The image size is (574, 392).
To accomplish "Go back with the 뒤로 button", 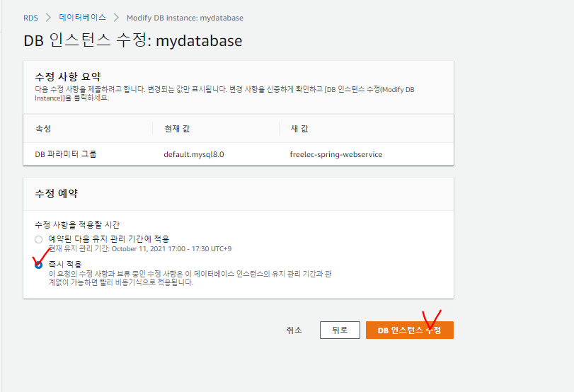I will tap(340, 330).
